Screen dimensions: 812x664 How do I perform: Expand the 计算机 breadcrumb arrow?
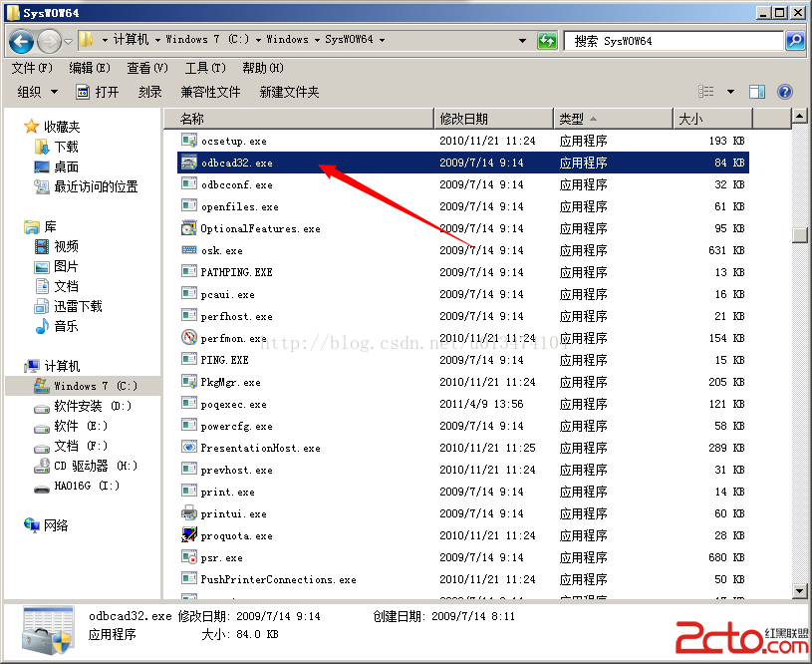pos(156,40)
